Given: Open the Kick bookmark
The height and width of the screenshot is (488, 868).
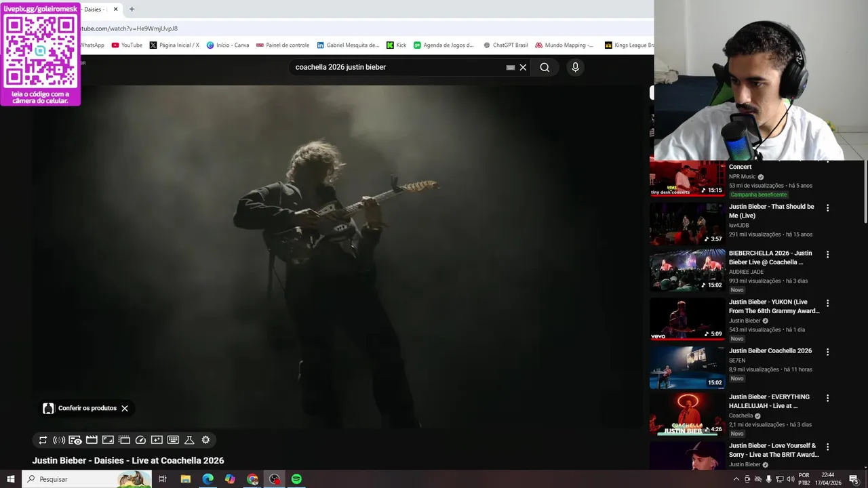Looking at the screenshot, I should (x=397, y=45).
